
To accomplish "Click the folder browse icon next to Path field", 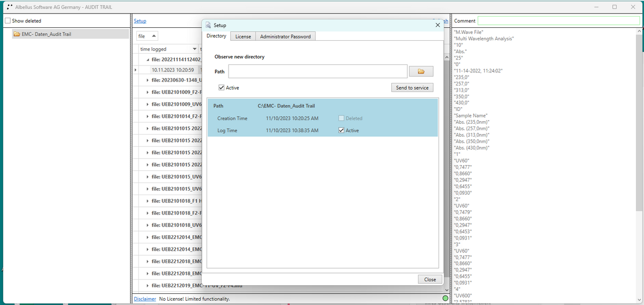I will 421,71.
